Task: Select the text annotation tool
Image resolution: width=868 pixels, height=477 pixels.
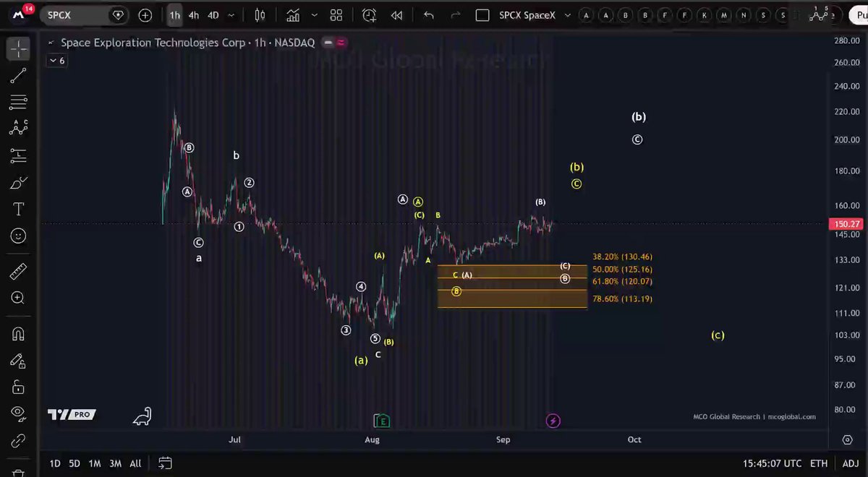Action: point(18,210)
